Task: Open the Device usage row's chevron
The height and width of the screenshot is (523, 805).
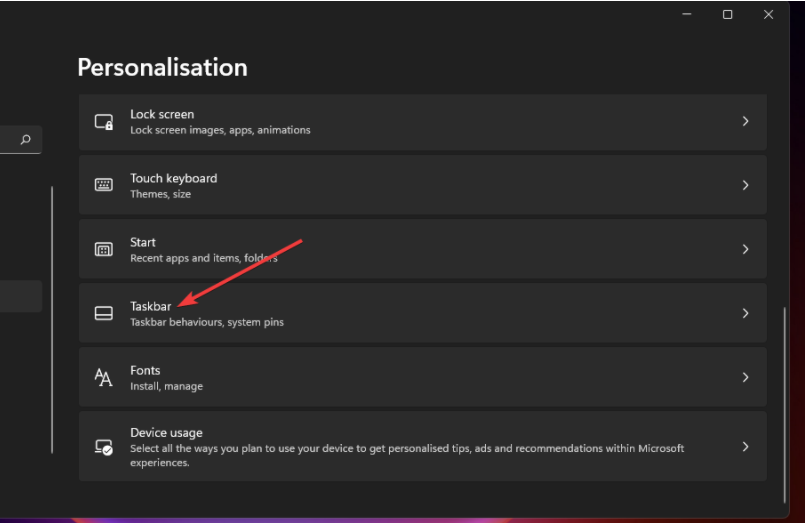Action: (x=745, y=447)
